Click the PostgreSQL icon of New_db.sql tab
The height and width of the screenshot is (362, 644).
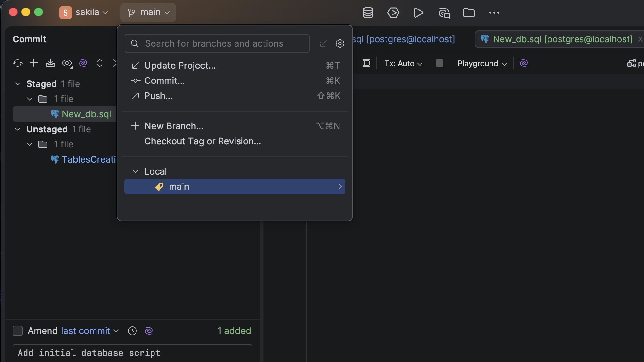(485, 39)
